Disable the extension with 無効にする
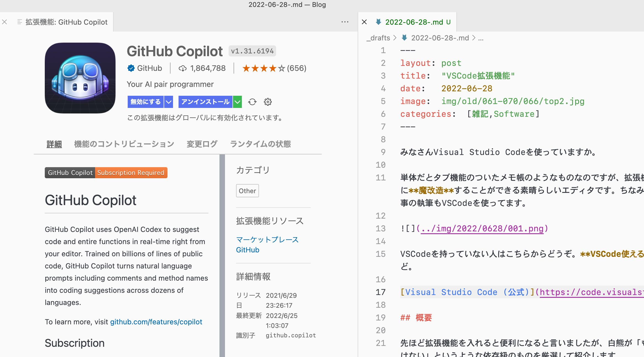 [145, 102]
